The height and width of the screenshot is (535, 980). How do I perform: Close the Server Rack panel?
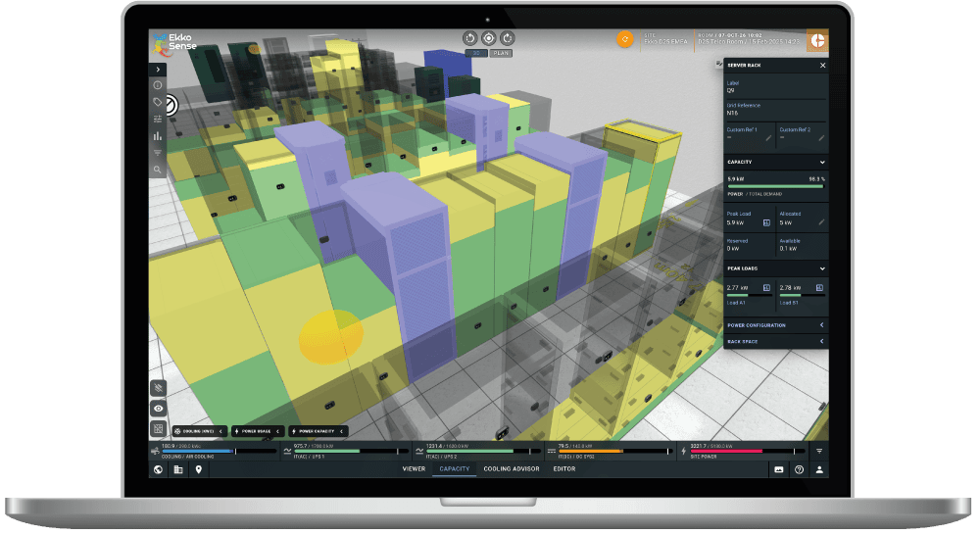[822, 65]
